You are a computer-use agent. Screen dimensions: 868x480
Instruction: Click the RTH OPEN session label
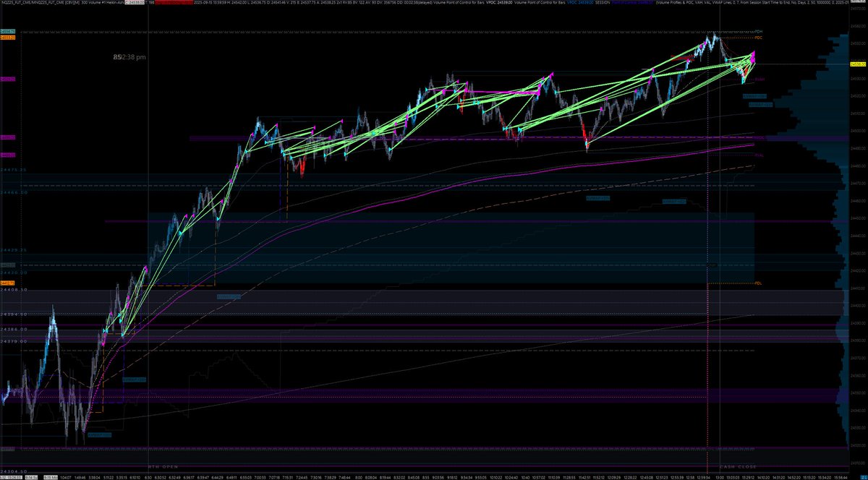coord(163,467)
